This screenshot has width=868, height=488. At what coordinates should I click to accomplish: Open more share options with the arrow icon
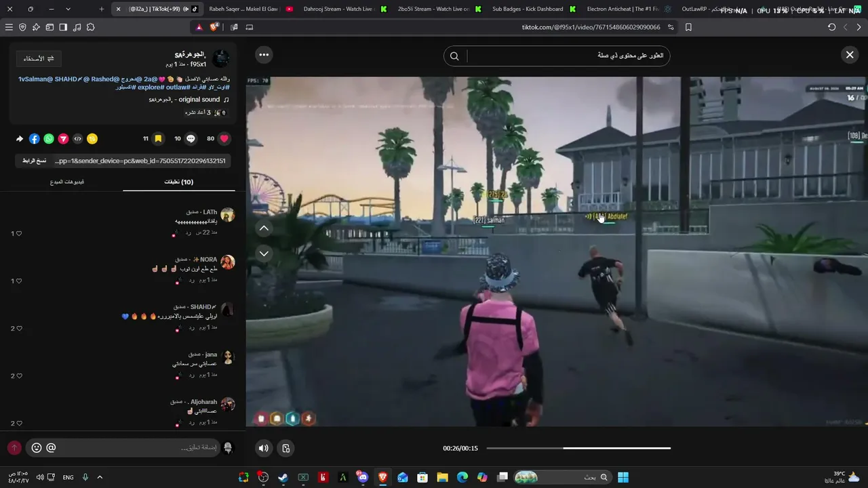20,138
